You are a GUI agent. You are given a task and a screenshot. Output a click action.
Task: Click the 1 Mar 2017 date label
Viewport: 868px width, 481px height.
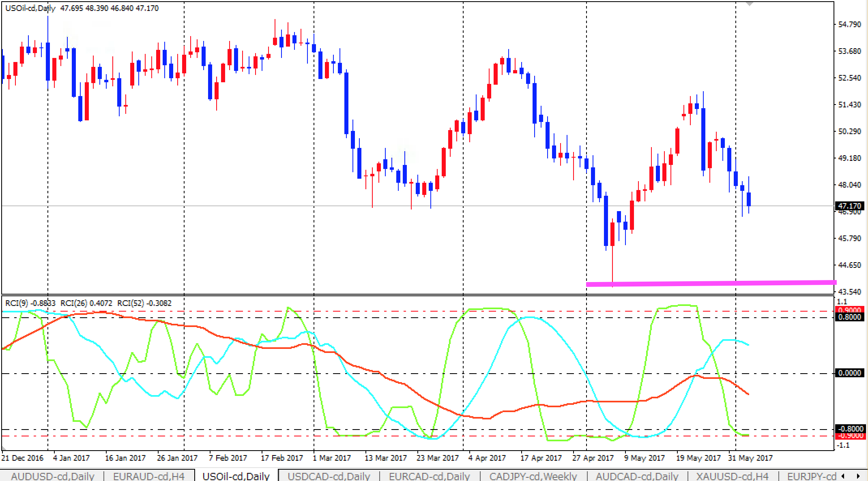pyautogui.click(x=332, y=458)
